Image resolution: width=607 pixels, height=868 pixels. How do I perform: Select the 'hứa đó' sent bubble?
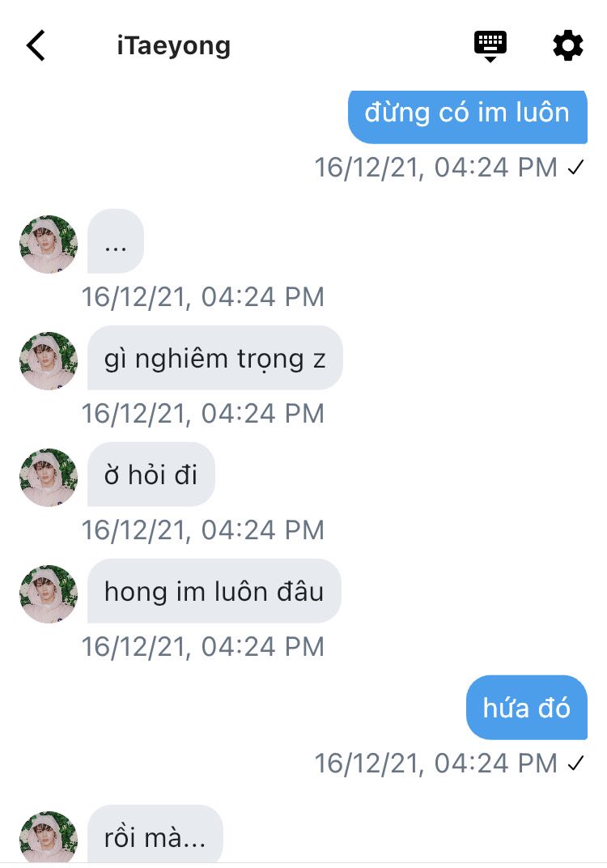tap(527, 708)
